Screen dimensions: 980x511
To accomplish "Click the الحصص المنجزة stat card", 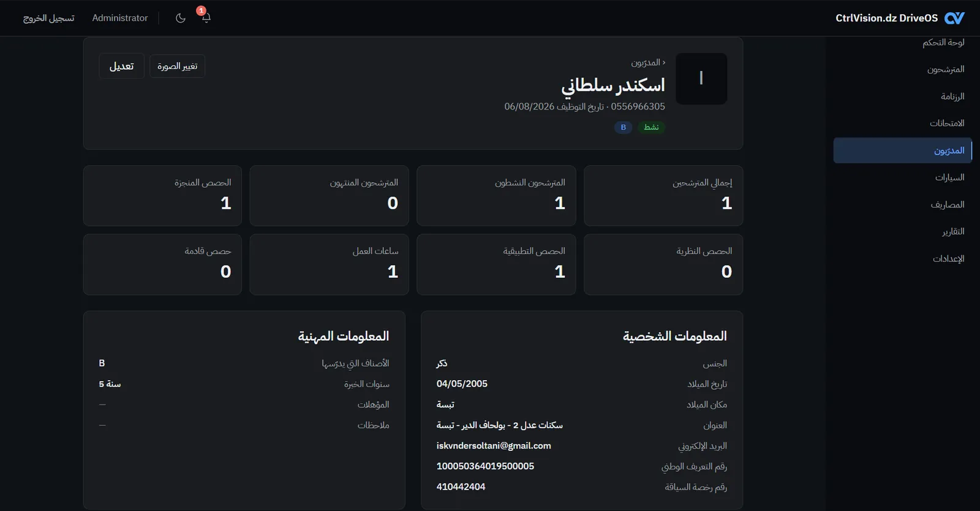I will pos(162,196).
